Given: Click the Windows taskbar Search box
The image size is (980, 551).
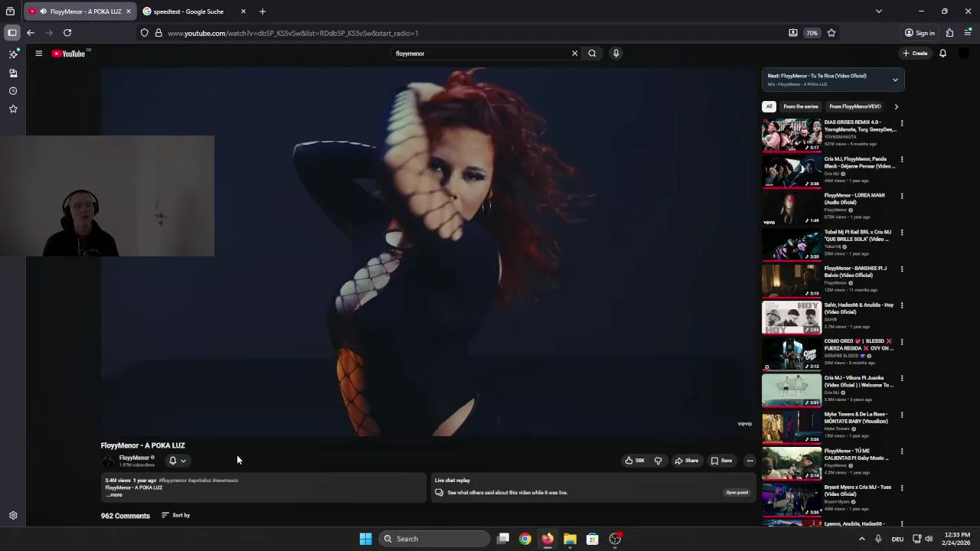Looking at the screenshot, I should click(x=434, y=539).
